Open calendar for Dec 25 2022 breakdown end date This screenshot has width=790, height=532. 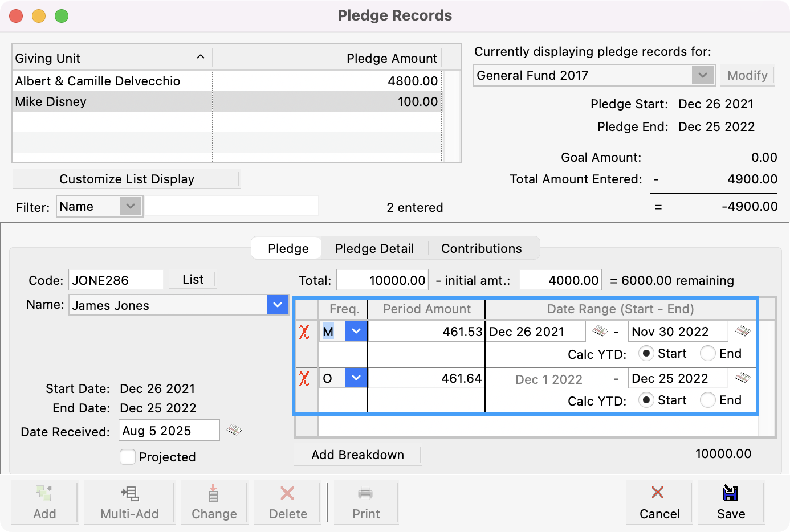tap(742, 378)
